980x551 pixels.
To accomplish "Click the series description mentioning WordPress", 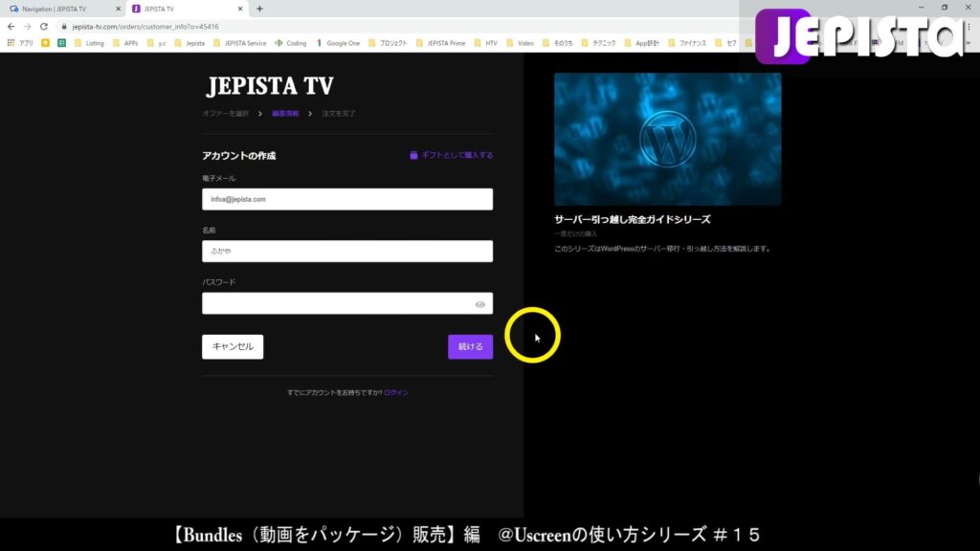I will tap(662, 249).
